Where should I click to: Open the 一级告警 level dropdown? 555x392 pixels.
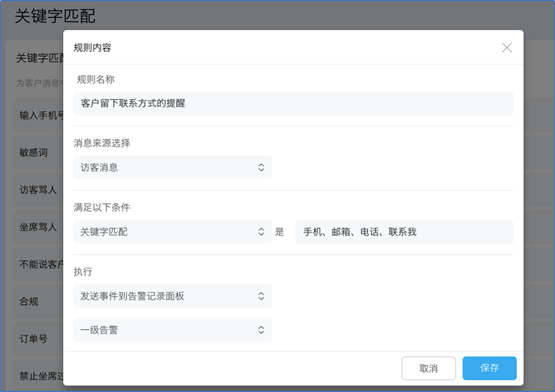pos(172,330)
